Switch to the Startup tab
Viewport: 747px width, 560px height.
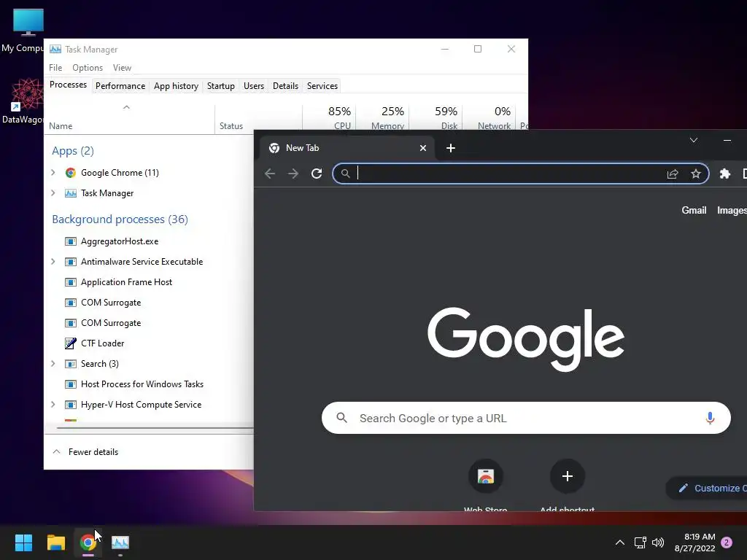coord(220,86)
